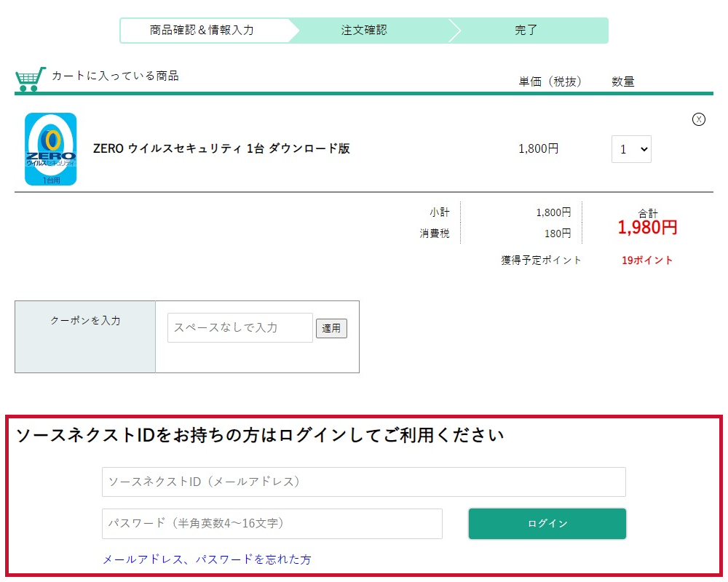Click the クーポンを入力 input field

[239, 327]
